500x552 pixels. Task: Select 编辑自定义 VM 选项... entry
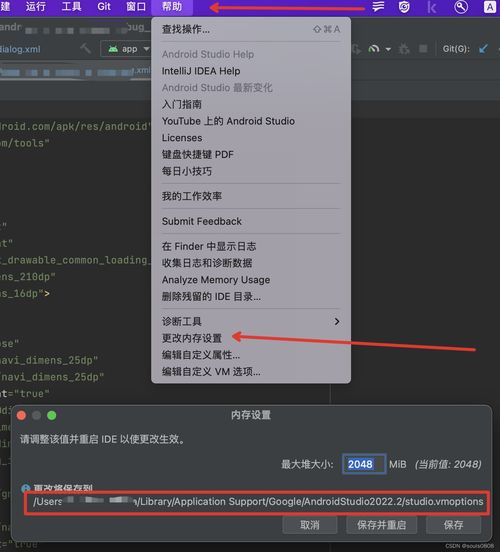[251, 372]
